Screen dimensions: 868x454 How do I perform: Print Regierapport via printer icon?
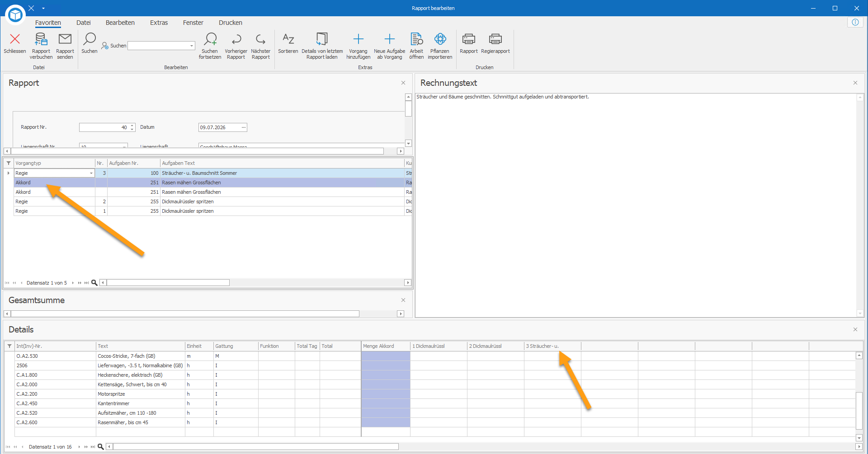pos(495,39)
